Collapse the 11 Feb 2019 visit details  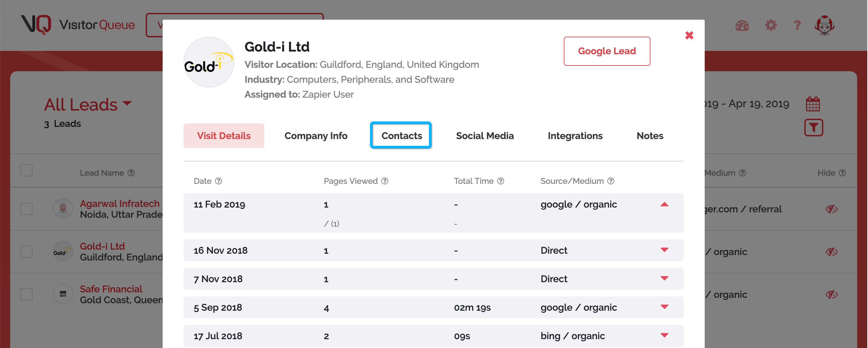tap(665, 205)
